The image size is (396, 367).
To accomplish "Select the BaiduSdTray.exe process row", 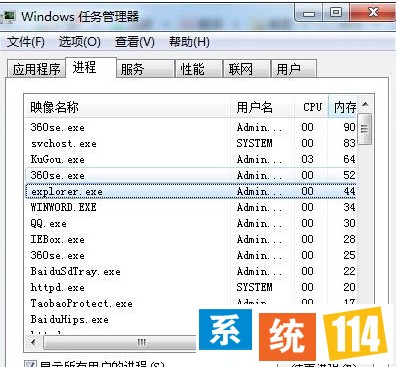I will coord(190,271).
